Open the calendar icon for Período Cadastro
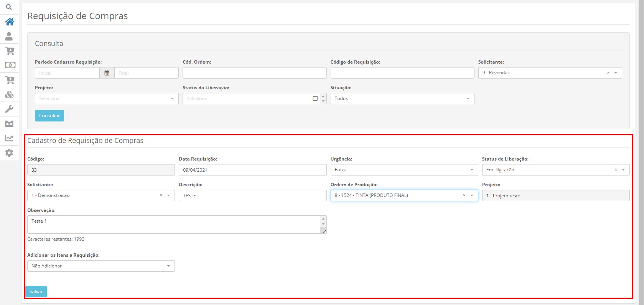 click(x=107, y=73)
